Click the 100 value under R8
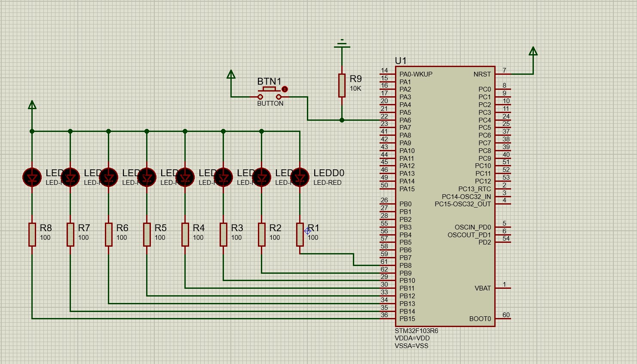This screenshot has height=364, width=637. point(45,238)
